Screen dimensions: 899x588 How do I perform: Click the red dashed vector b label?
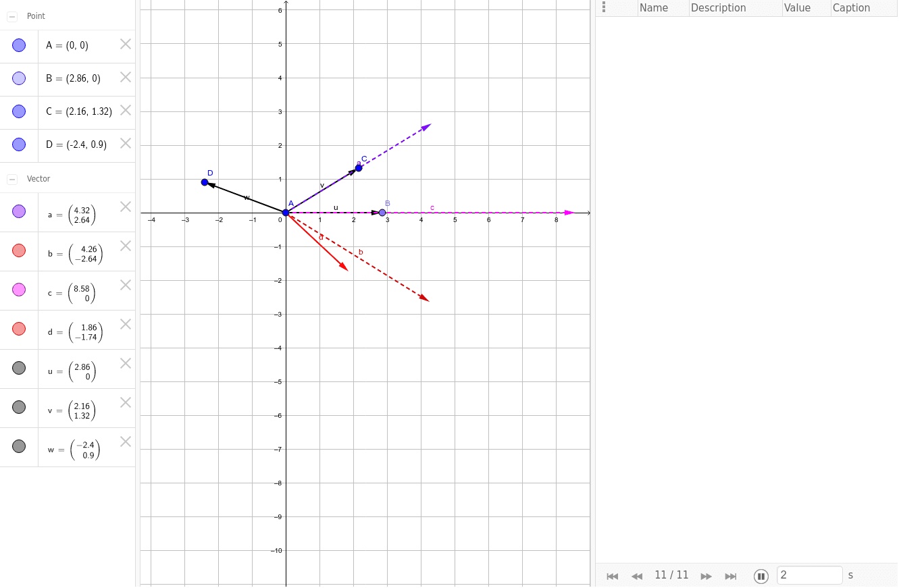[x=361, y=252]
